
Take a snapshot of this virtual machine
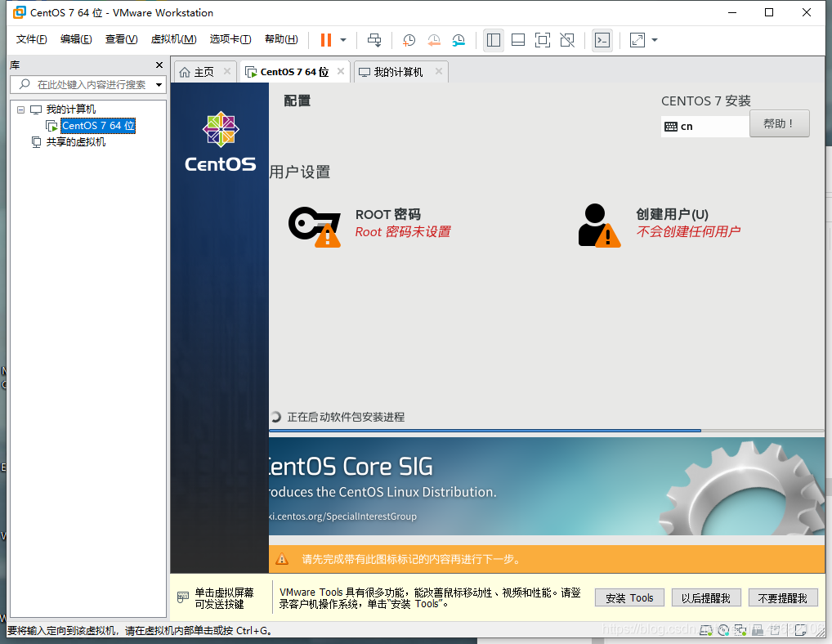click(409, 40)
